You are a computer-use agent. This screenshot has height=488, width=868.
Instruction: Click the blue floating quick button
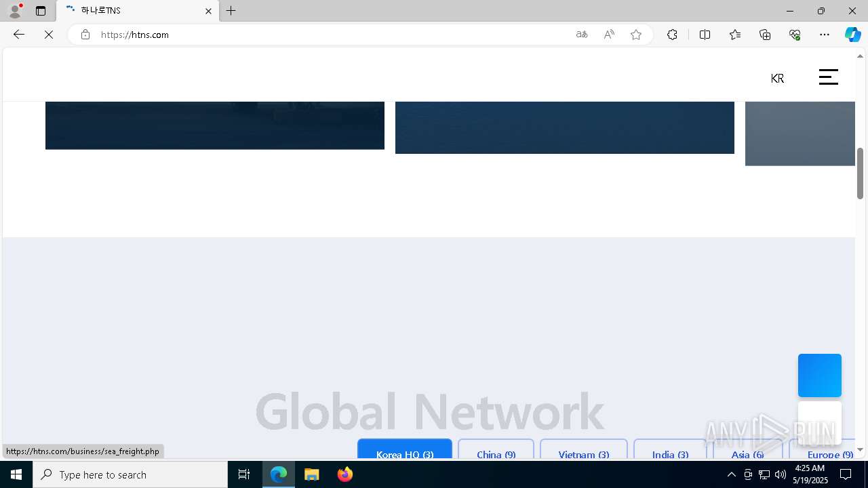[820, 375]
